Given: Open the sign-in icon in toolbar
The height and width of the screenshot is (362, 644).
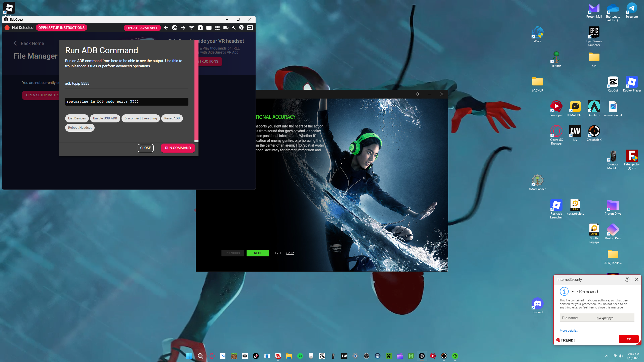Looking at the screenshot, I should 250,28.
